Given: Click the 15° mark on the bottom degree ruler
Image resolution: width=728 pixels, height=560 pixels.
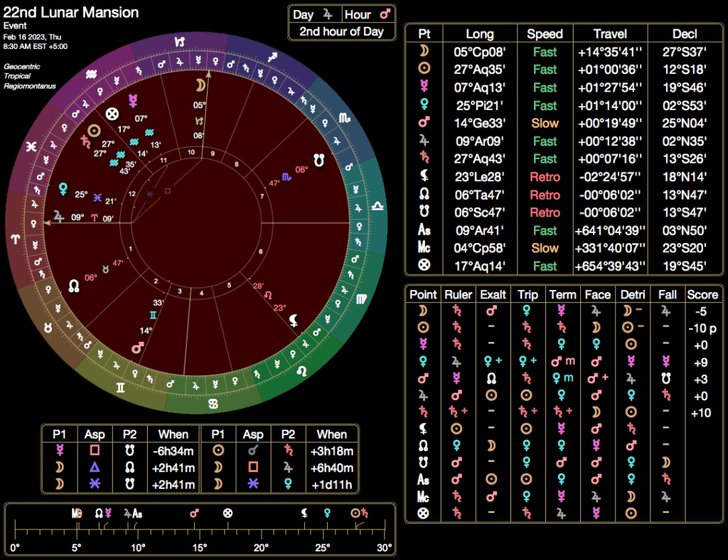Looking at the screenshot, I should pos(200,547).
